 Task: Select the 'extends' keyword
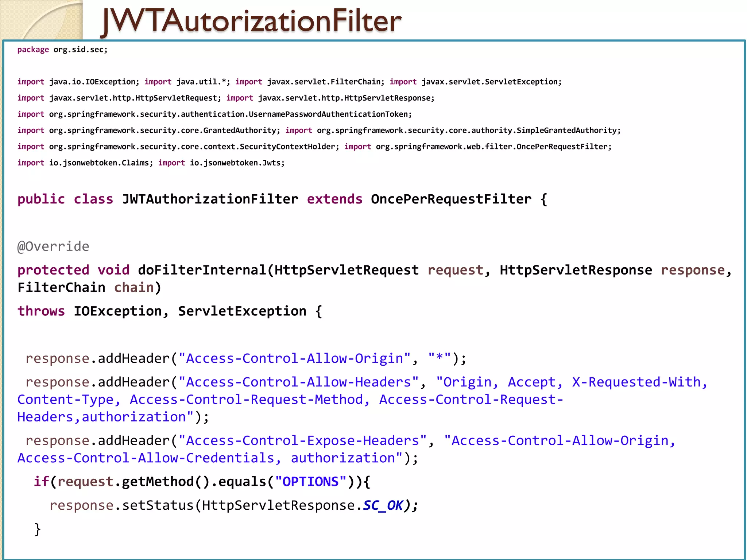point(334,199)
